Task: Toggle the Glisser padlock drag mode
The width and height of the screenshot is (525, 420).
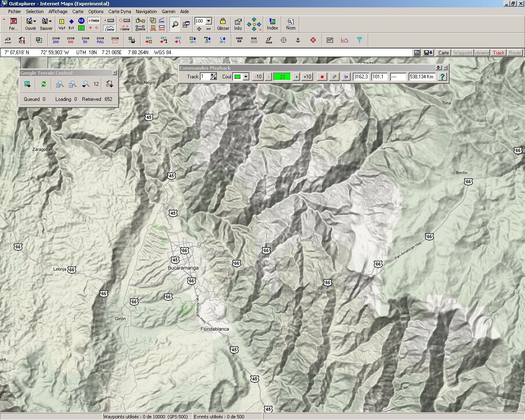Action: point(223,24)
